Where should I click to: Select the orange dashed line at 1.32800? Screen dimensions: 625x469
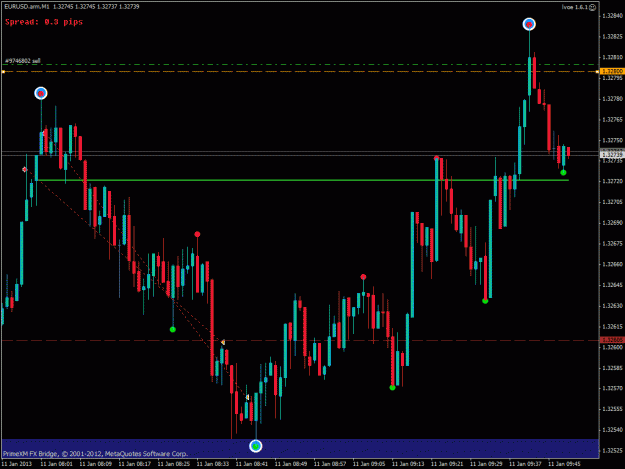[300, 72]
